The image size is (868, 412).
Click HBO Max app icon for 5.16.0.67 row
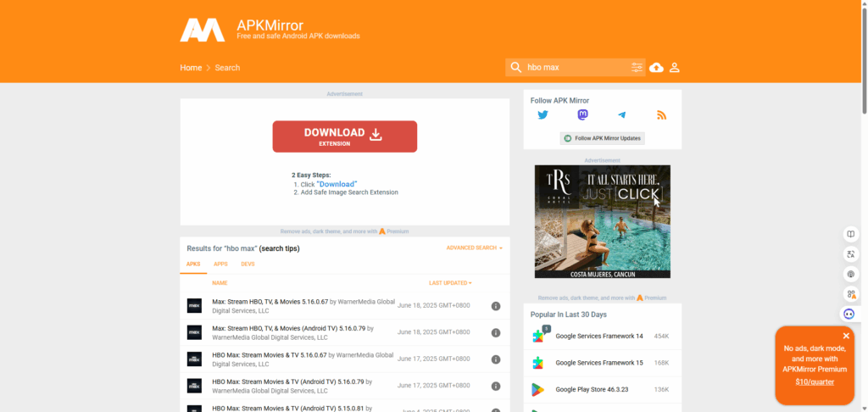194,359
